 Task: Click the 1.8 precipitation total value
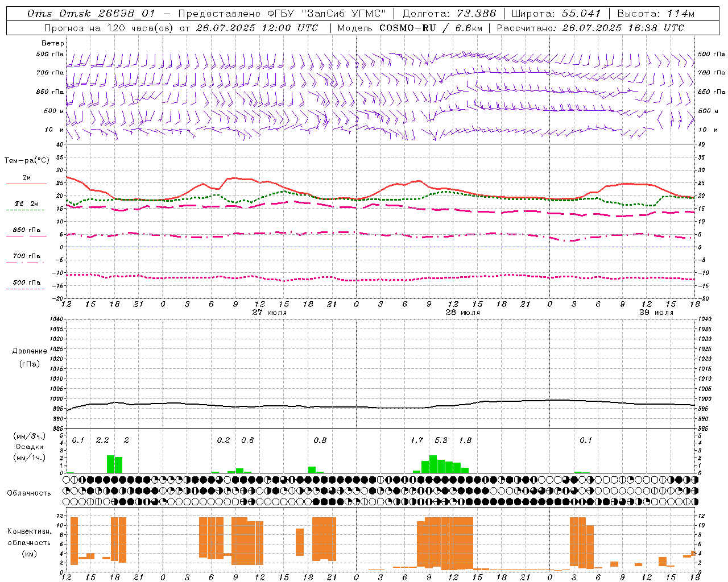pos(465,440)
